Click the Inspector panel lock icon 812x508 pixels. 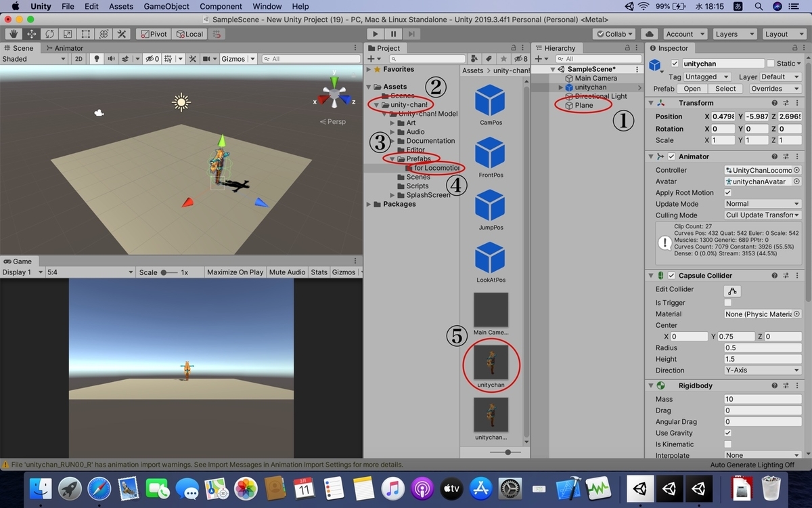[793, 48]
